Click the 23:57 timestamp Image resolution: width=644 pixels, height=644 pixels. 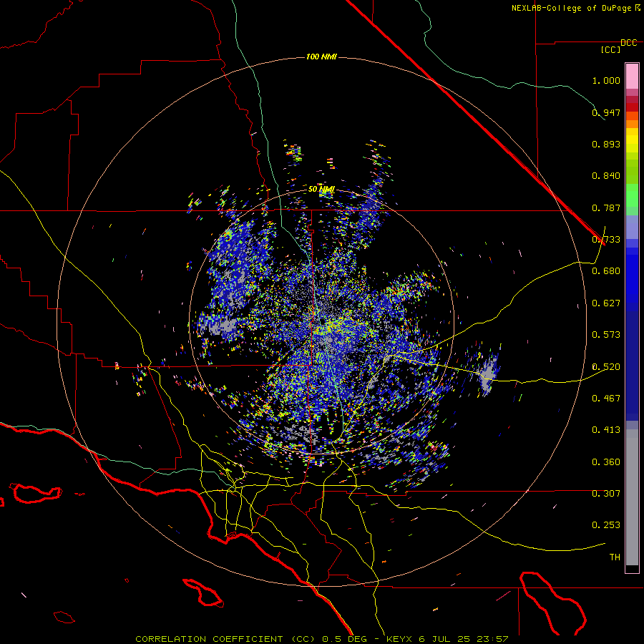(492, 639)
